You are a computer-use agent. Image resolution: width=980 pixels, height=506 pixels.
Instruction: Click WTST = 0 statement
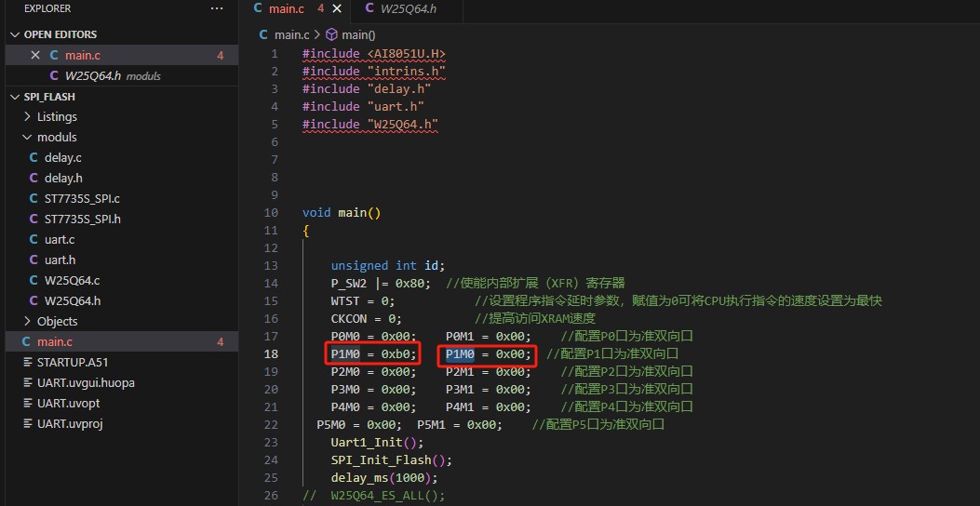click(363, 301)
